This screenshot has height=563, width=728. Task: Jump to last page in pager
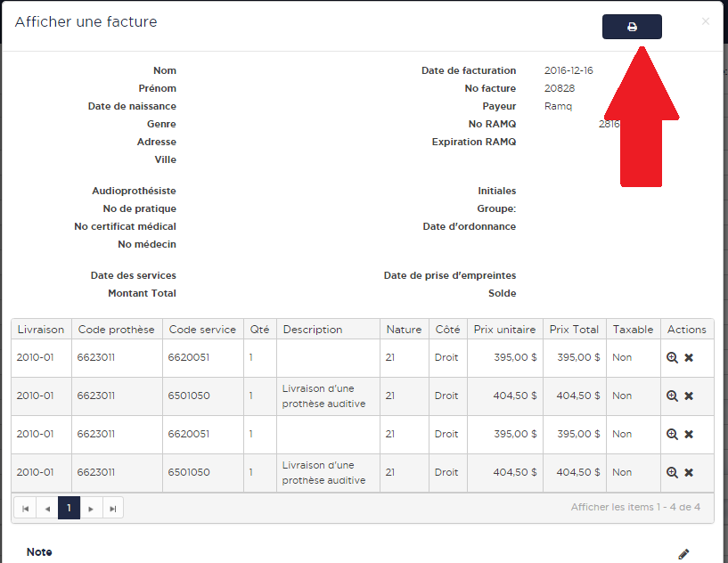pyautogui.click(x=112, y=508)
